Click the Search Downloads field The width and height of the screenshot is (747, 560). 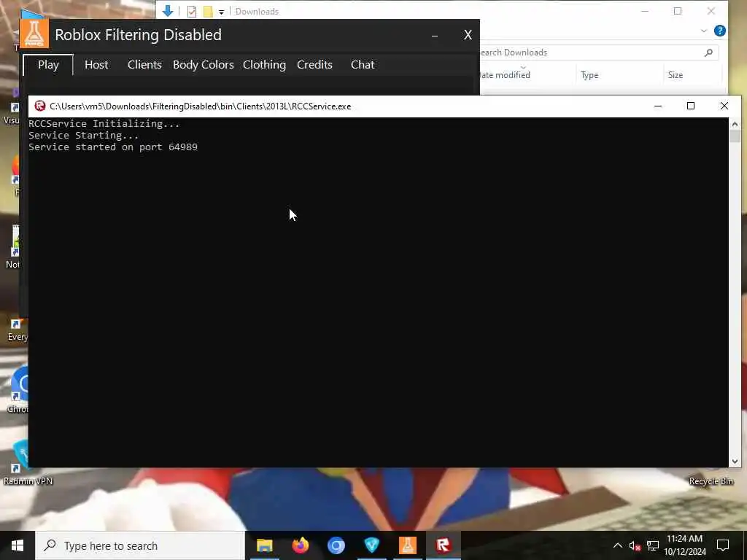598,52
